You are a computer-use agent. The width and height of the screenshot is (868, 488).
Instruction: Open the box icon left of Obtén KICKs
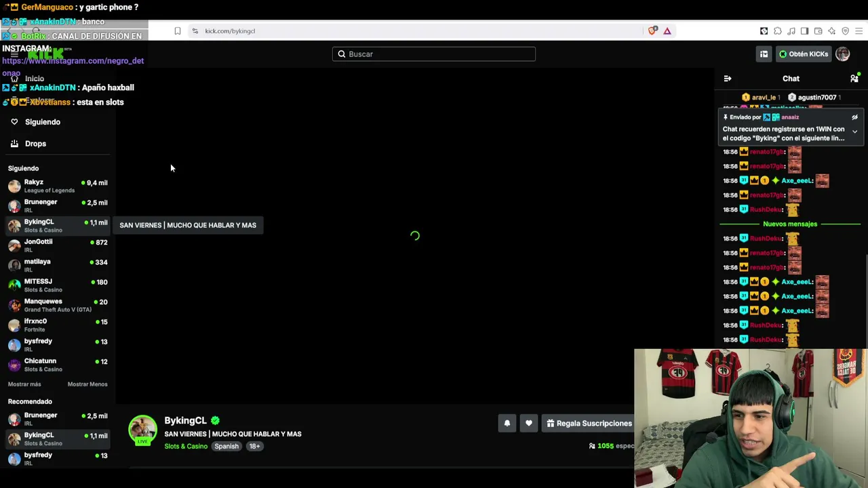point(764,54)
